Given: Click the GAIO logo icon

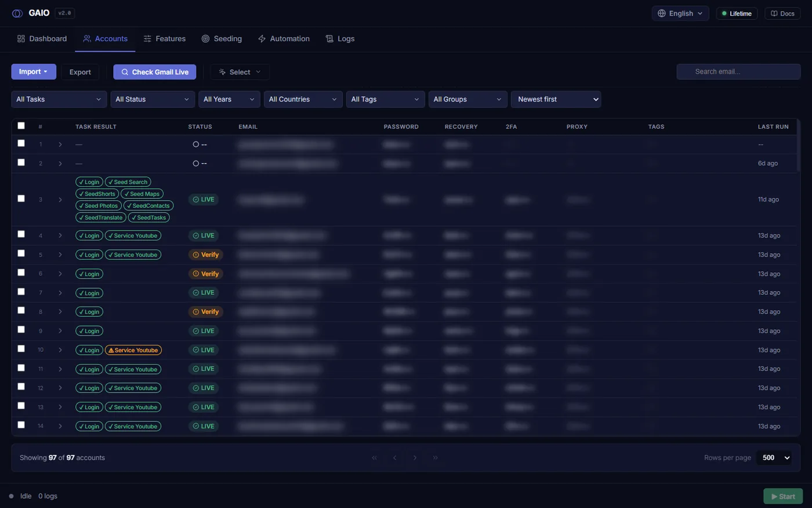Looking at the screenshot, I should pyautogui.click(x=17, y=13).
